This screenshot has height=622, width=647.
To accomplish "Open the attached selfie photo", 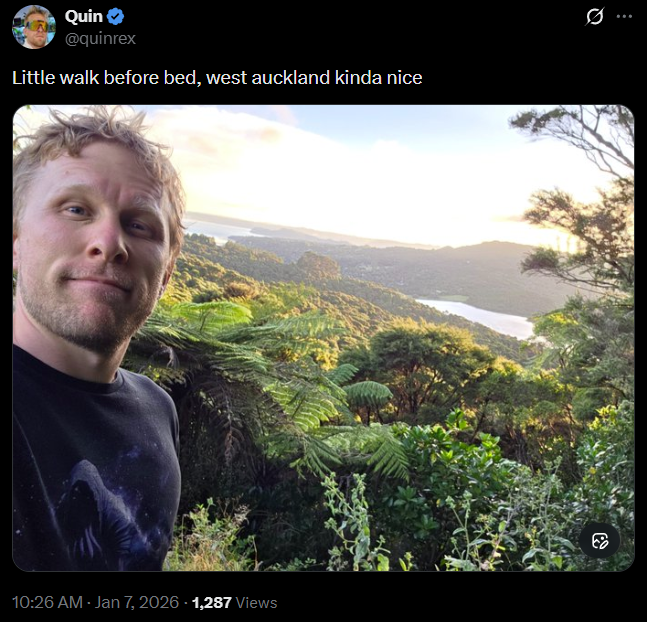I will coord(324,338).
